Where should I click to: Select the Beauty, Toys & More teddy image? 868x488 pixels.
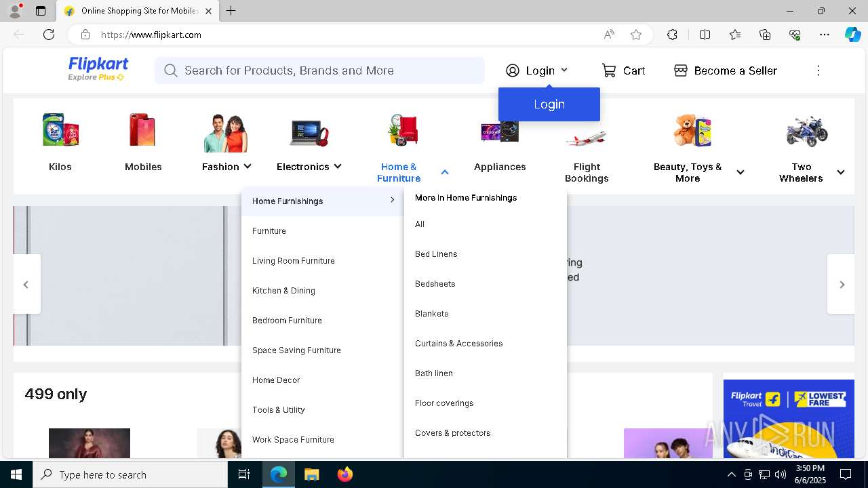point(692,130)
